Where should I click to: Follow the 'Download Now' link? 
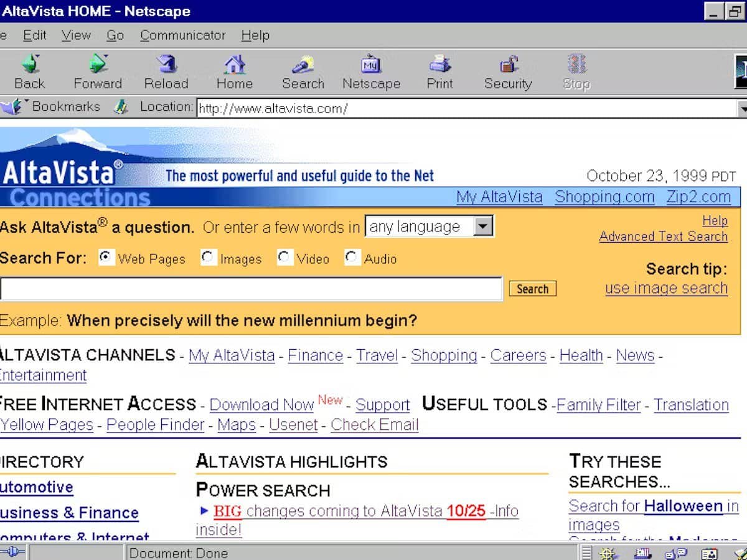point(261,404)
